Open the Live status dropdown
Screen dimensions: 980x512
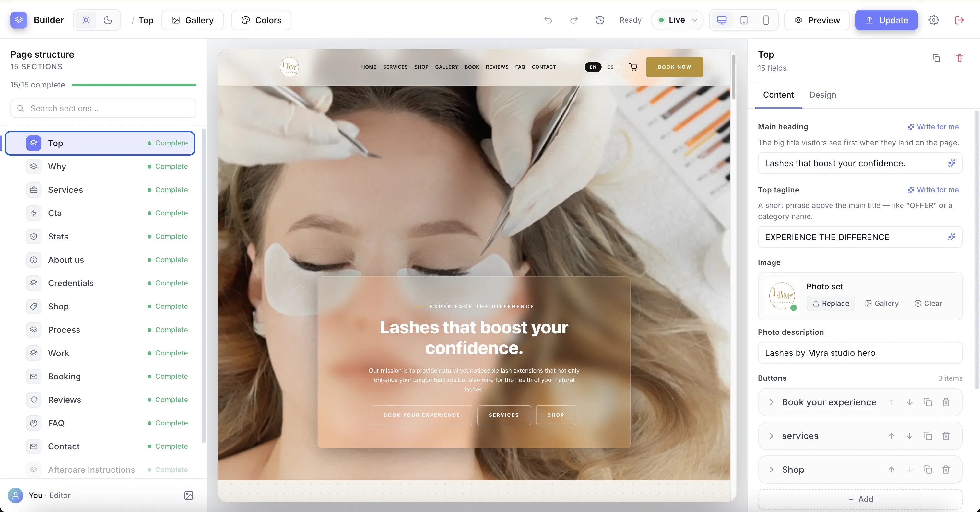coord(677,20)
